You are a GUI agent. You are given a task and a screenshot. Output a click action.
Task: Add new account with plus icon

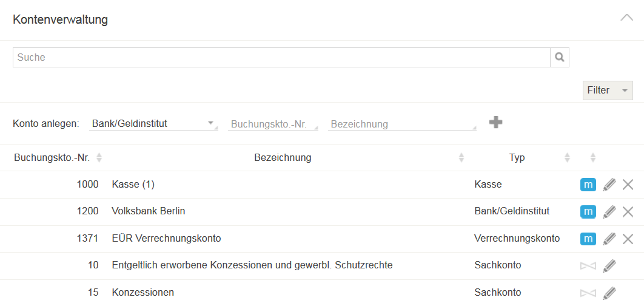(x=495, y=122)
